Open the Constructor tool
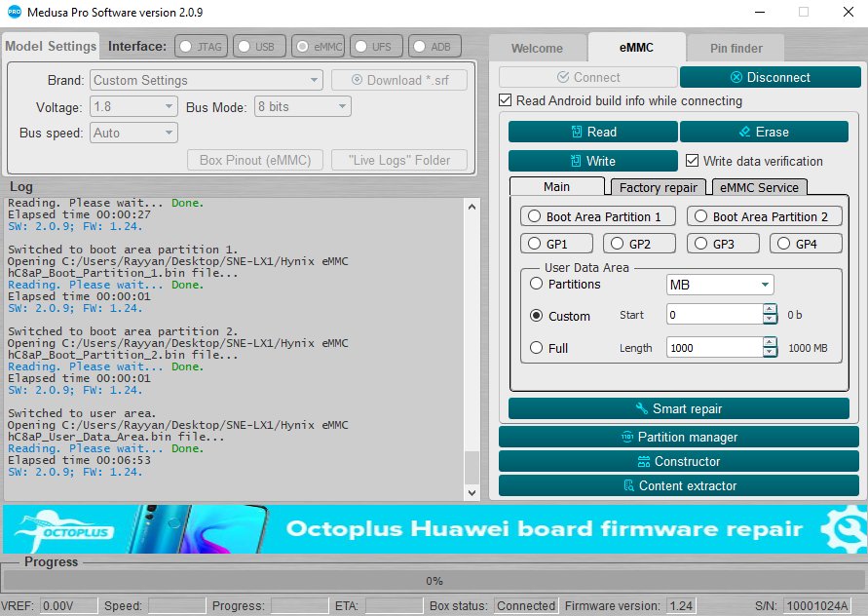 point(679,461)
